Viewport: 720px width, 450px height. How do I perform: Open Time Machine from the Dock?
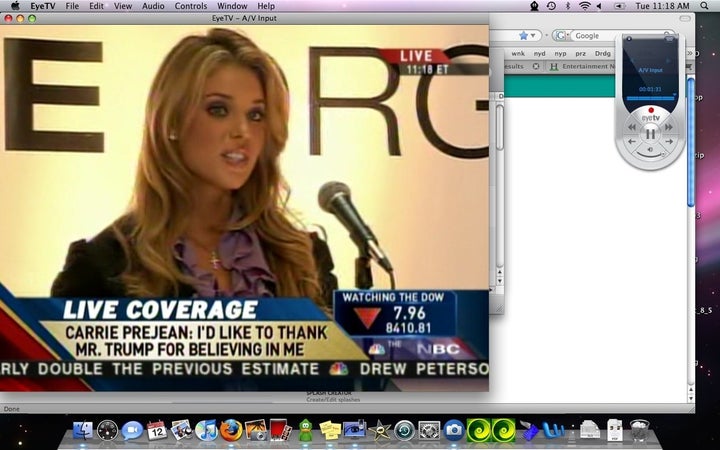click(x=405, y=431)
